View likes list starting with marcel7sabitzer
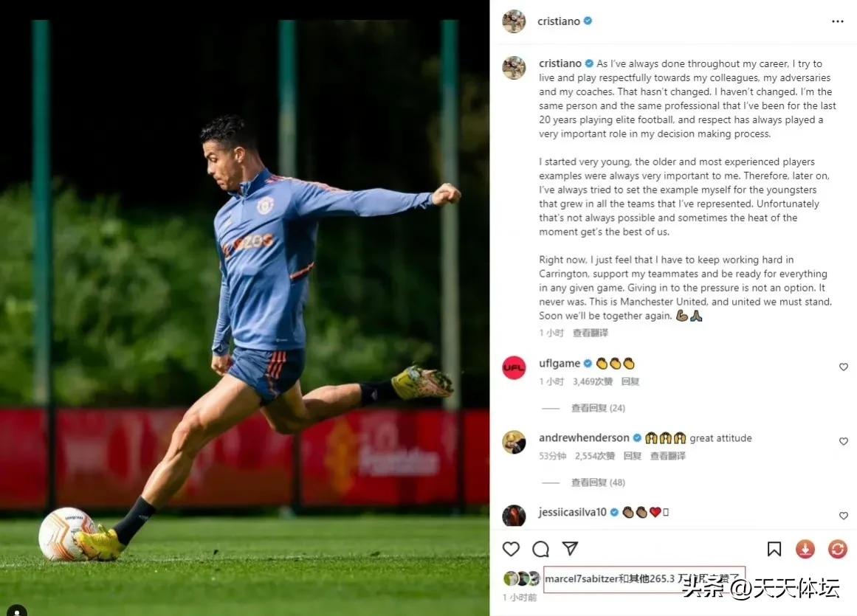 (x=644, y=578)
